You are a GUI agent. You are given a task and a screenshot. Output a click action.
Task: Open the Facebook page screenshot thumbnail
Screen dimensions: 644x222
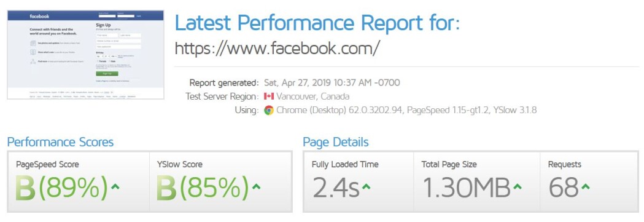(x=85, y=55)
